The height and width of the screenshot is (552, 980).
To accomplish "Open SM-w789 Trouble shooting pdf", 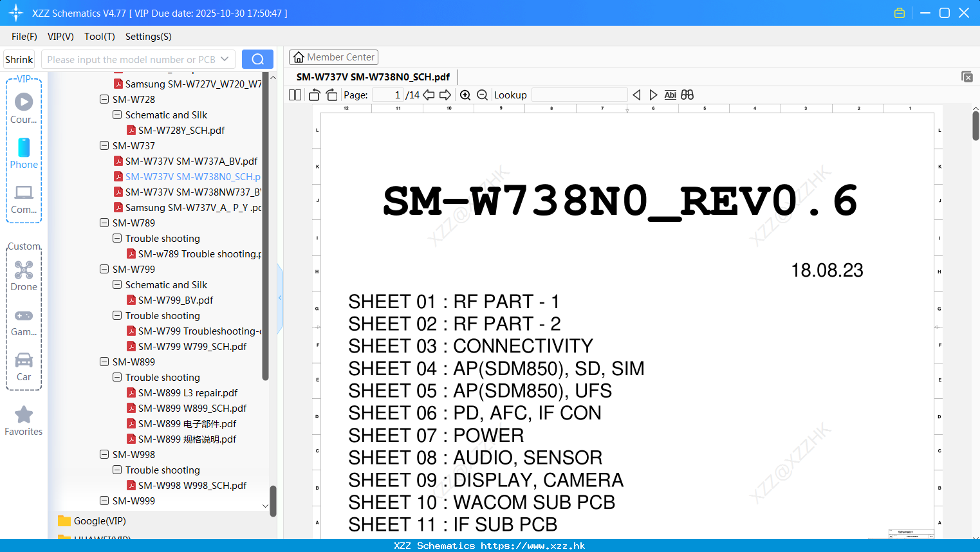I will click(x=194, y=253).
